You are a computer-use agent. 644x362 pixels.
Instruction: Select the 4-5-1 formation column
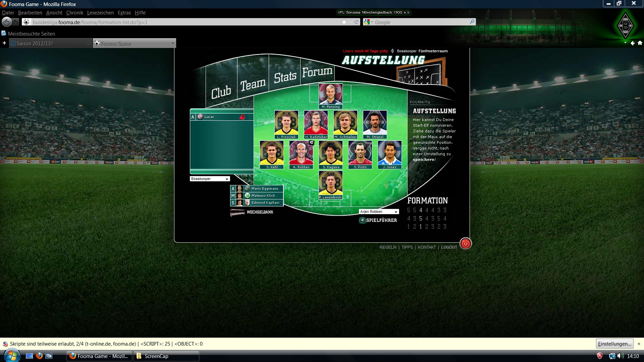(421, 218)
